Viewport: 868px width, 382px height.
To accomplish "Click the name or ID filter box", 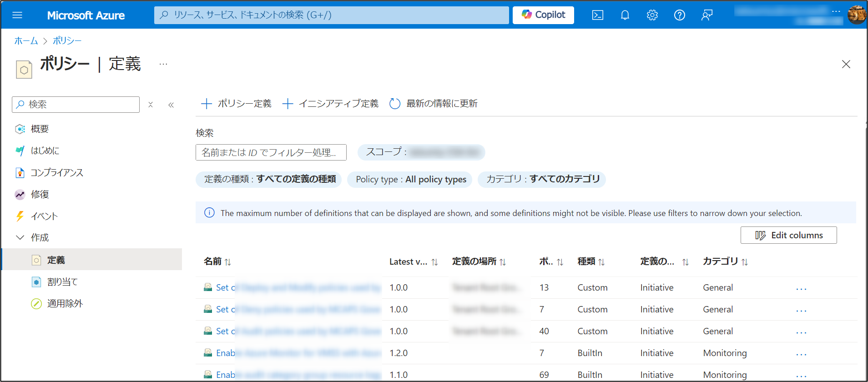I will coord(271,152).
